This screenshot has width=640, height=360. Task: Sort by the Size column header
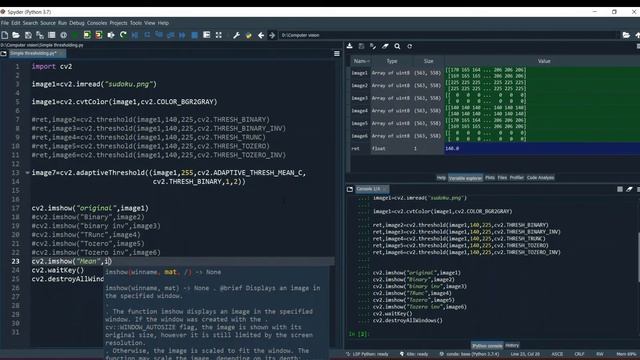click(428, 61)
